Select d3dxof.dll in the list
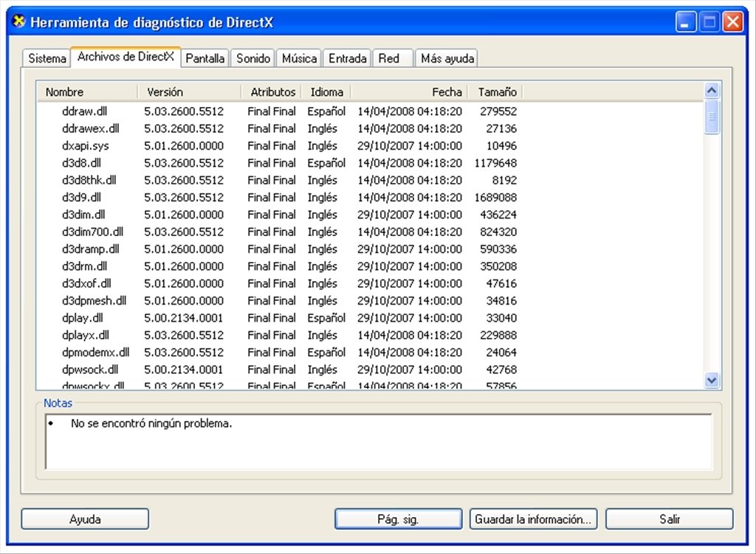The height and width of the screenshot is (554, 756). pyautogui.click(x=86, y=283)
